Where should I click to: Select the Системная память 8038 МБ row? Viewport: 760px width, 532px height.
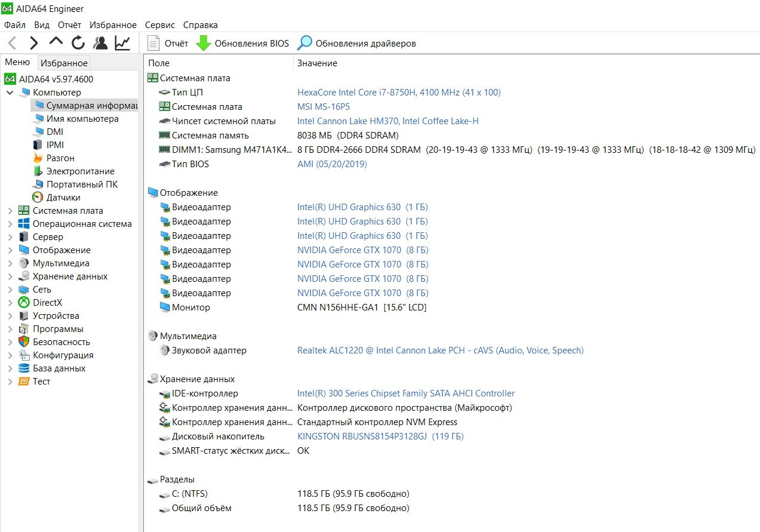pyautogui.click(x=452, y=136)
